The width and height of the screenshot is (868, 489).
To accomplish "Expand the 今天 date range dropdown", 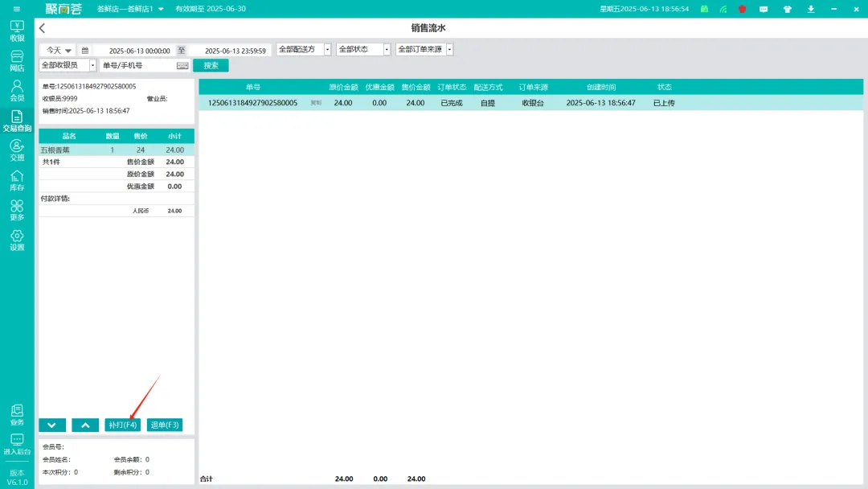I will point(58,50).
